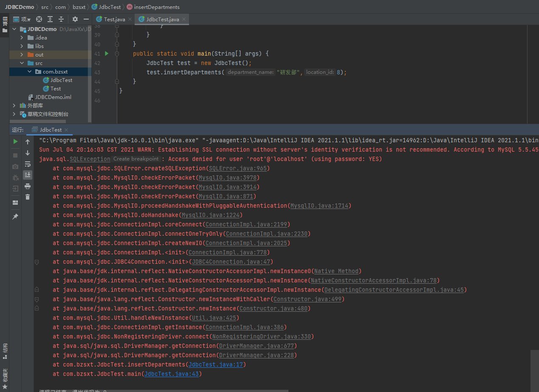Toggle soft-wrap in the console output
This screenshot has height=392, width=539.
(28, 164)
